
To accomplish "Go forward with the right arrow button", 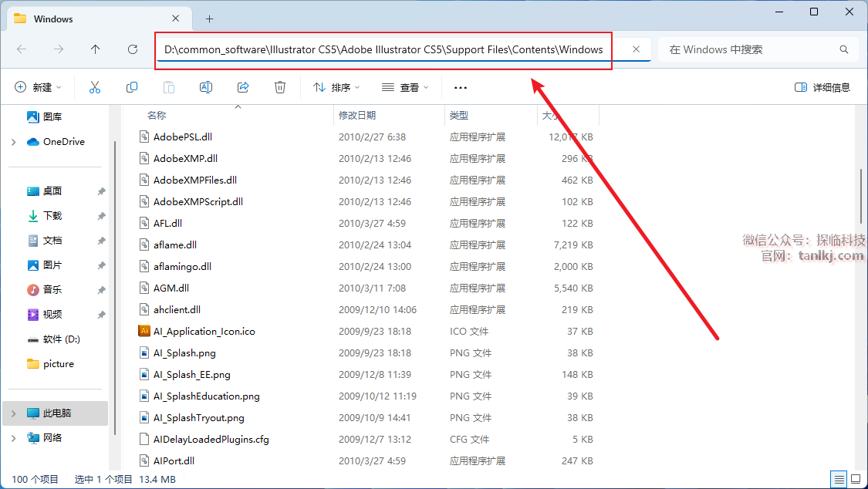I will (x=58, y=49).
